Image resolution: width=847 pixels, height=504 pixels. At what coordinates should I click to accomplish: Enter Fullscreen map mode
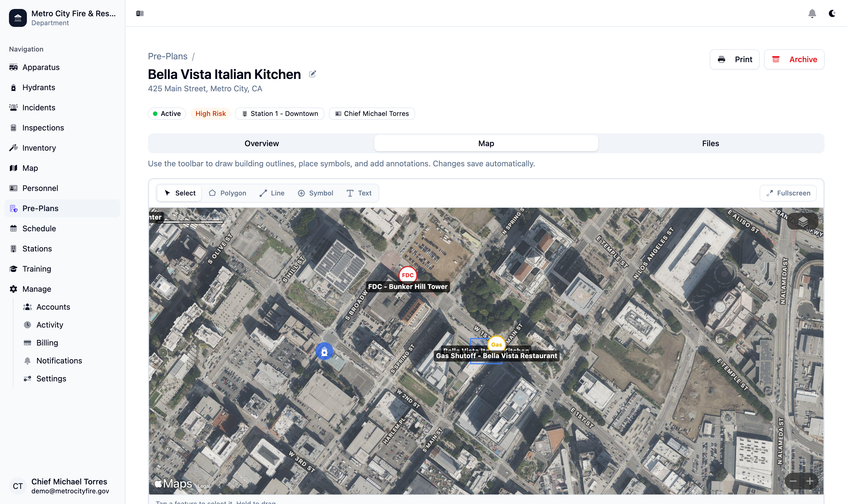pos(788,193)
